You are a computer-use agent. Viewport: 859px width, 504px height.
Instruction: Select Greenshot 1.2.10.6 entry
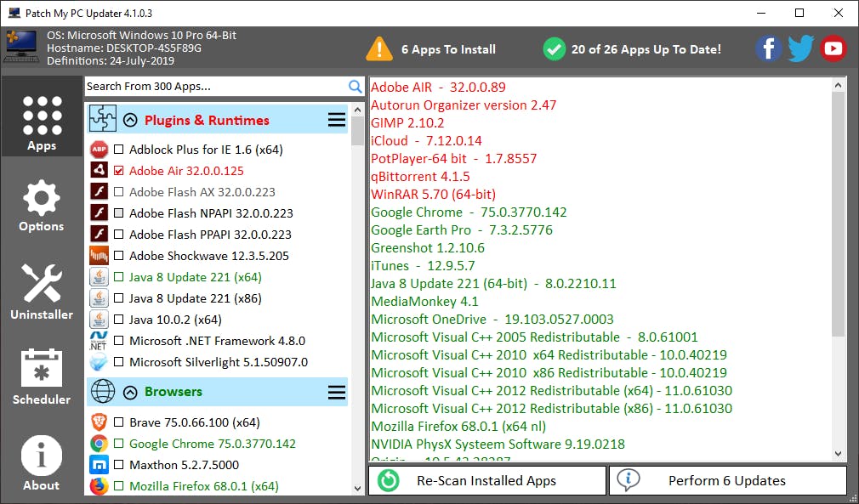coord(428,248)
